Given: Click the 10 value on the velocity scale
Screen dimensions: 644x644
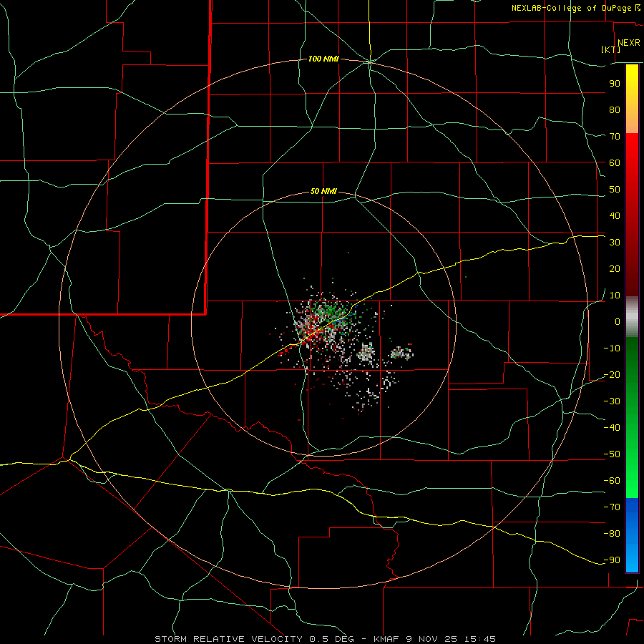Looking at the screenshot, I should click(x=615, y=296).
